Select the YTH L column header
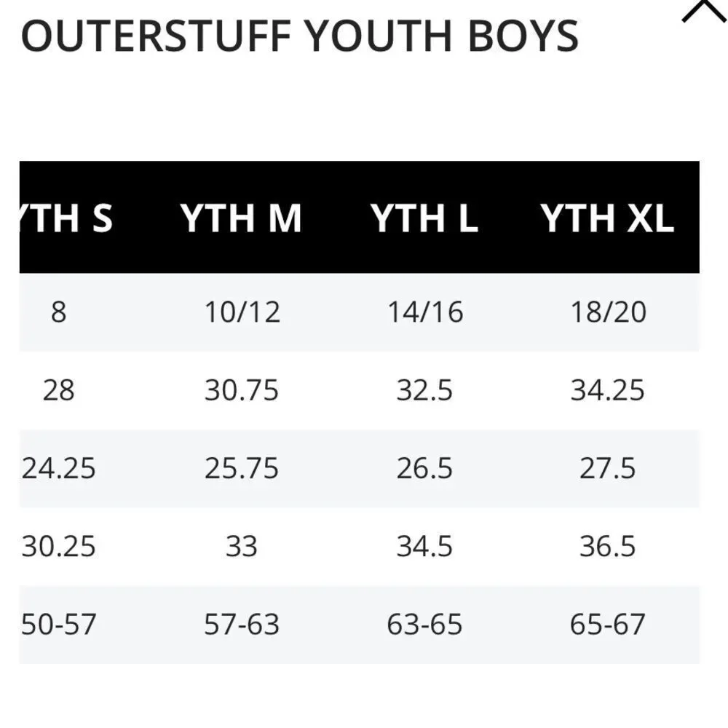Screen dimensions: 728x728 click(424, 218)
